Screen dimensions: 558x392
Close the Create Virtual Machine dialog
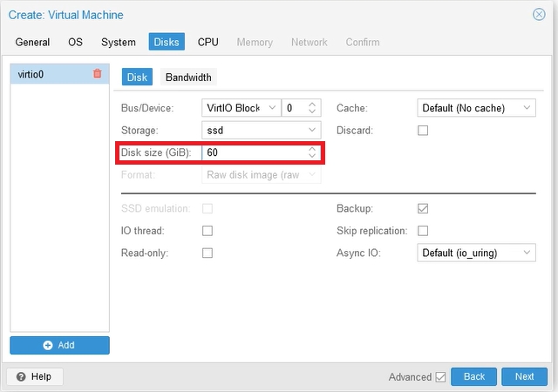coord(539,15)
